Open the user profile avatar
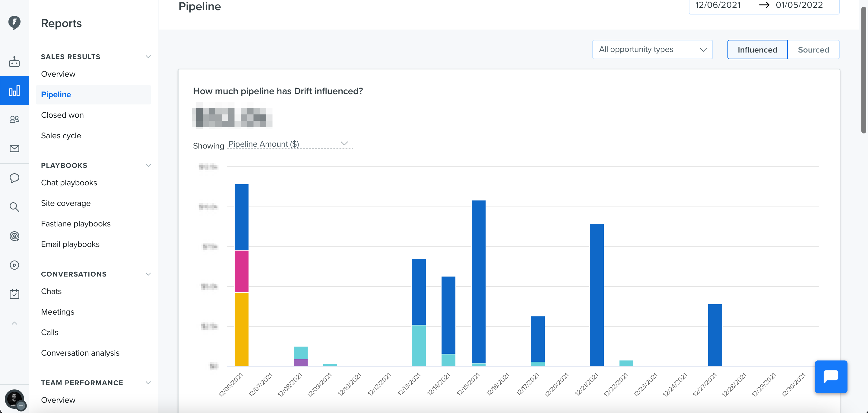 coord(14,399)
